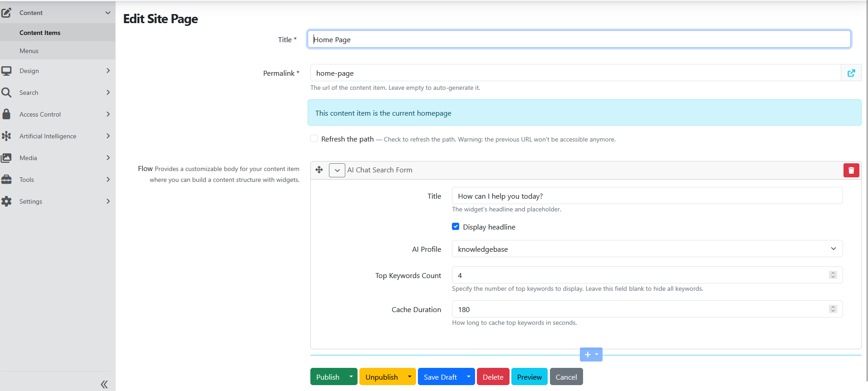
Task: Expand the Access Control menu chevron
Action: (x=108, y=114)
